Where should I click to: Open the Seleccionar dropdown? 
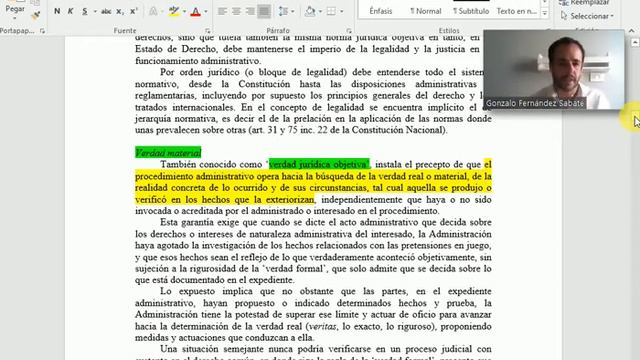(x=587, y=16)
